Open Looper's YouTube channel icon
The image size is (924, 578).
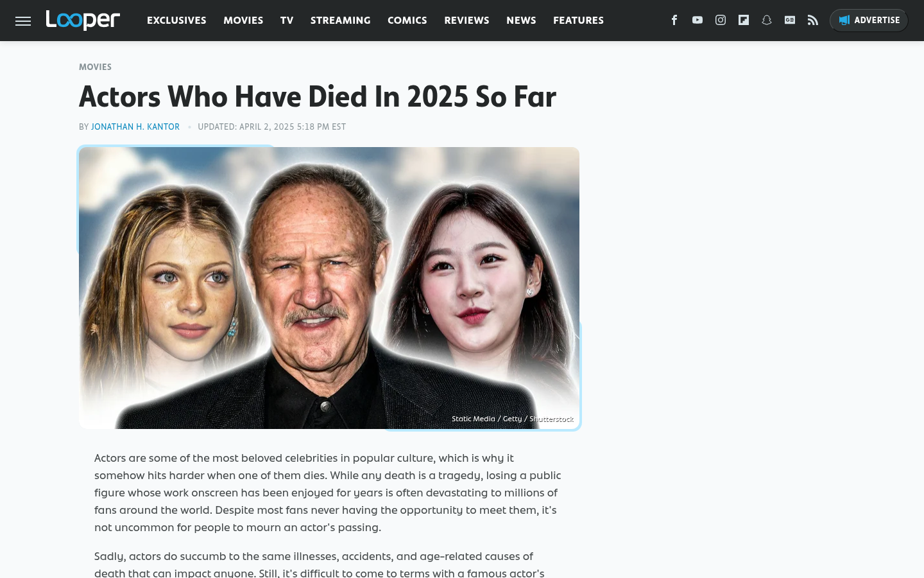(x=697, y=20)
